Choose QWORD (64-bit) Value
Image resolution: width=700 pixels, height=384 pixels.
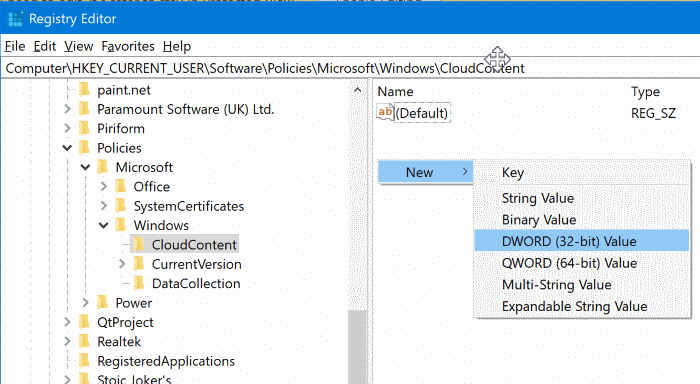coord(582,263)
